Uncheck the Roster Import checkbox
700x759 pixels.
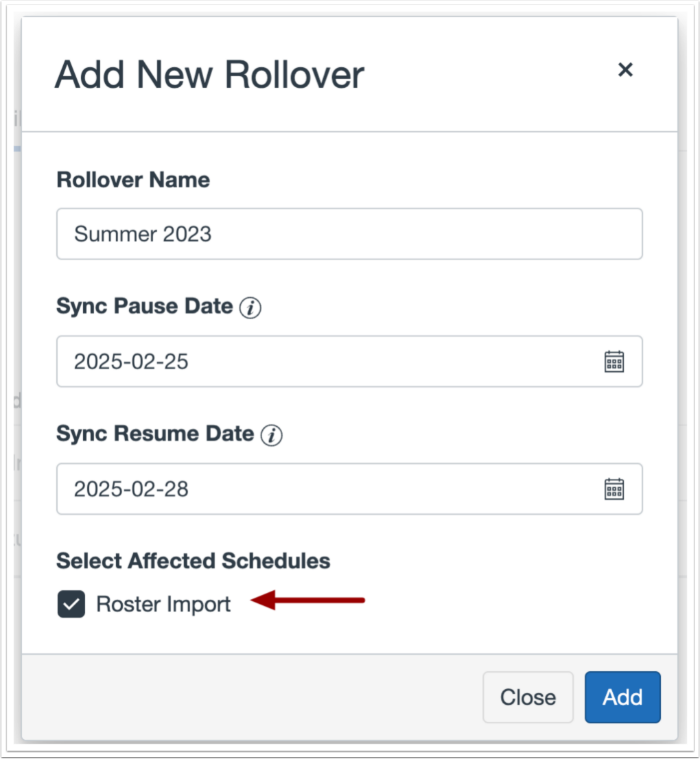coord(71,605)
